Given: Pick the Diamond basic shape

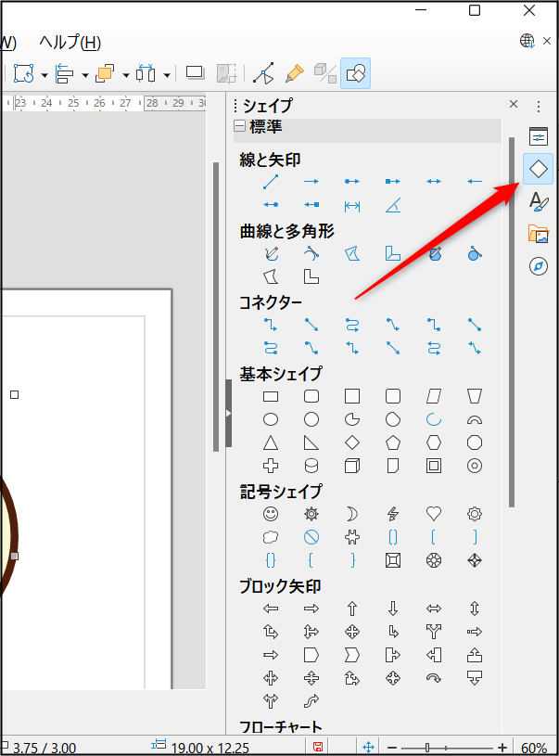Looking at the screenshot, I should click(352, 442).
